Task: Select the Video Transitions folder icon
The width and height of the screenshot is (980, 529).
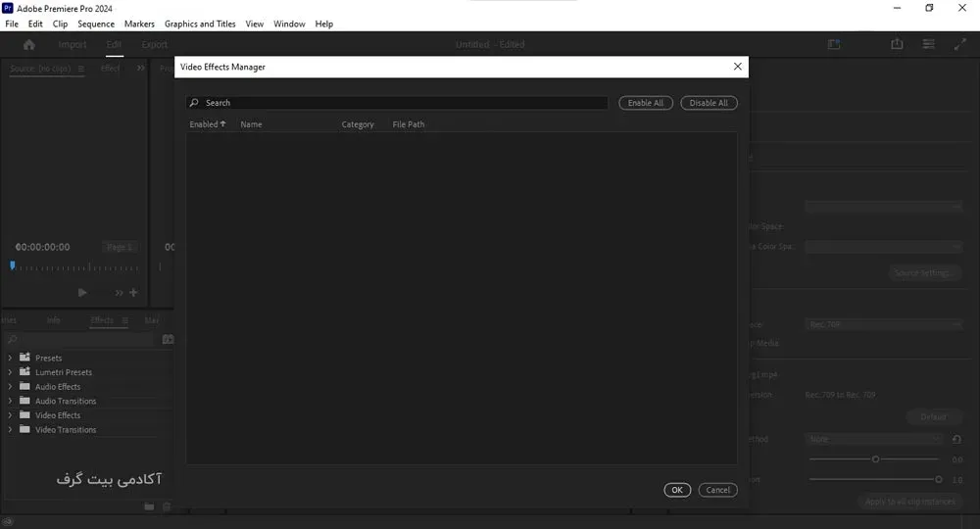Action: pyautogui.click(x=25, y=429)
